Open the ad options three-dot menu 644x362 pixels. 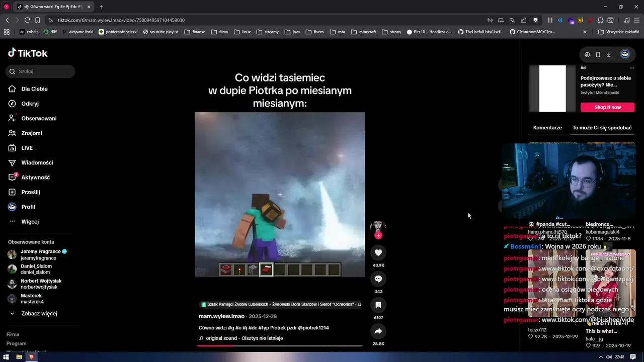(632, 68)
